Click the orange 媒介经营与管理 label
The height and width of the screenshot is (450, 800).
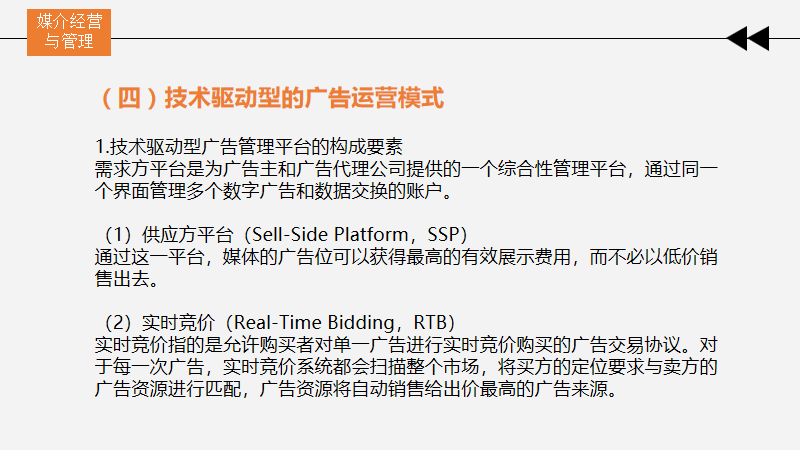point(69,32)
